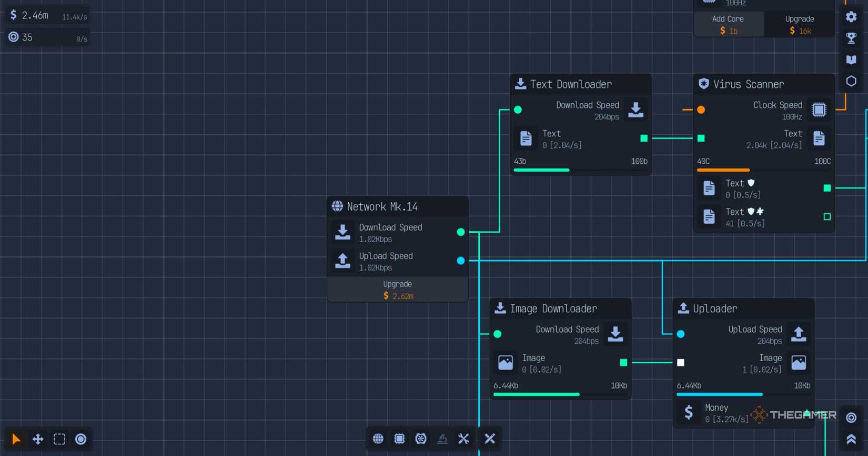The height and width of the screenshot is (456, 868).
Task: Activate the four-arrow move tool
Action: click(38, 439)
